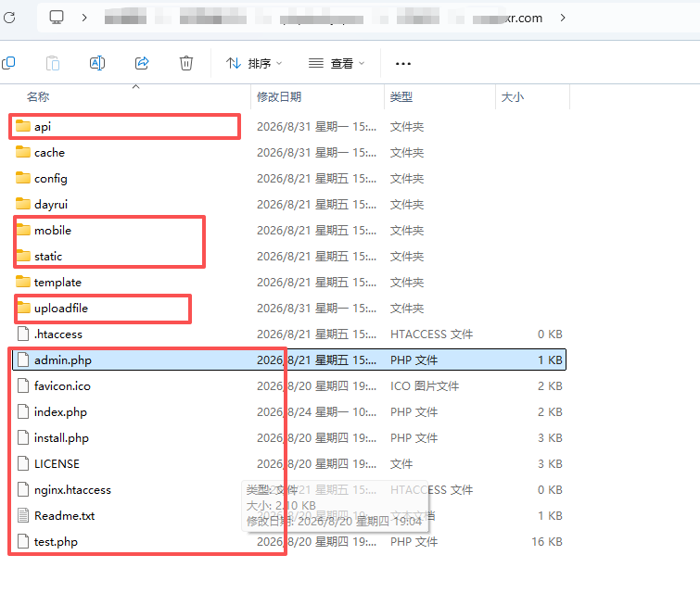Select the test.php file icon
The width and height of the screenshot is (700, 593).
pyautogui.click(x=23, y=541)
